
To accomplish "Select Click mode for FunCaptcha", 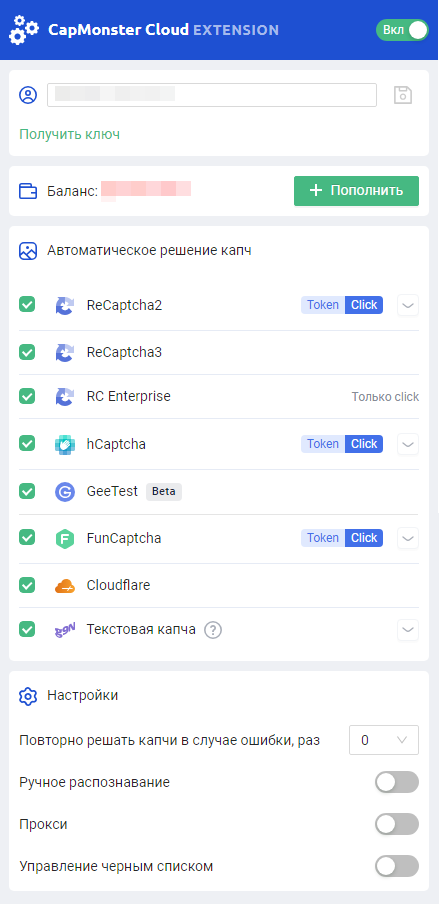I will [364, 538].
